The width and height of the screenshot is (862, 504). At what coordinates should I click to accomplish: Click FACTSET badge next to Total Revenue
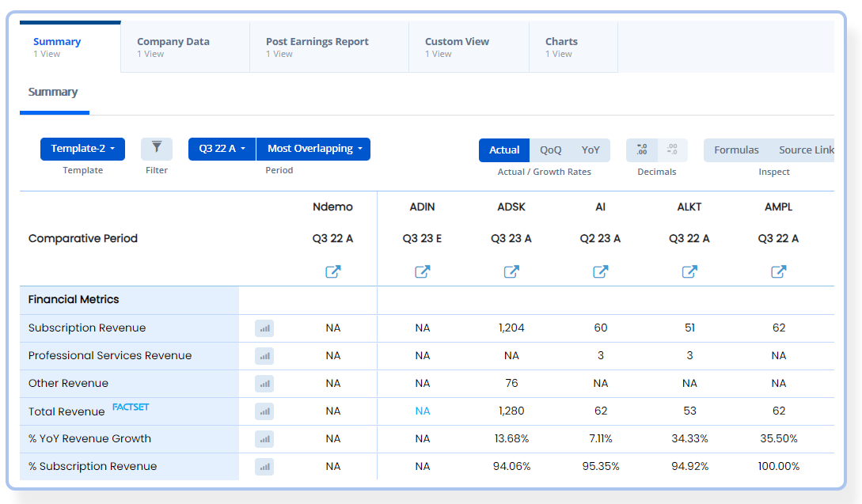(x=131, y=407)
